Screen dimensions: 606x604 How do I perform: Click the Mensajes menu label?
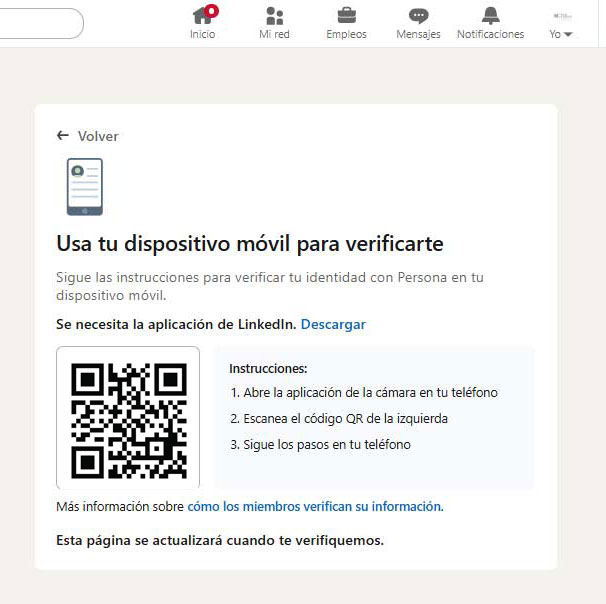point(419,34)
